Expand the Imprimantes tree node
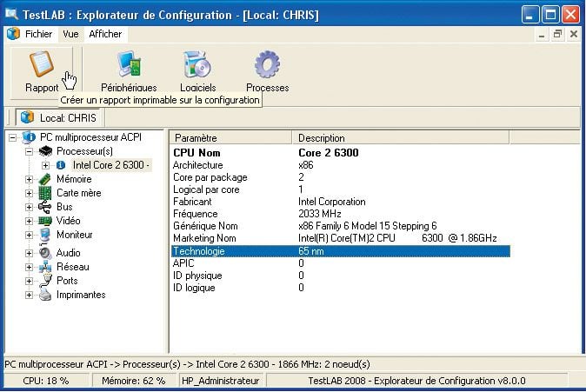The height and width of the screenshot is (392, 586). (x=30, y=295)
